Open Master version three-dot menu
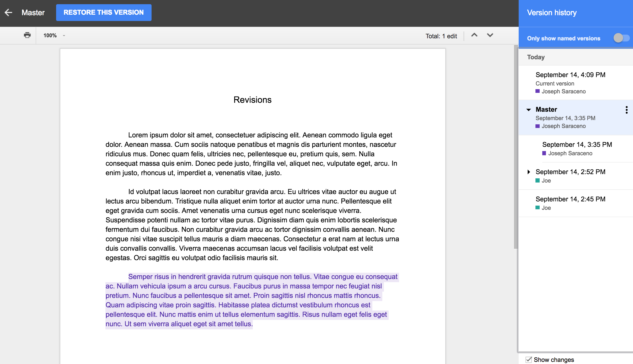 (x=626, y=110)
